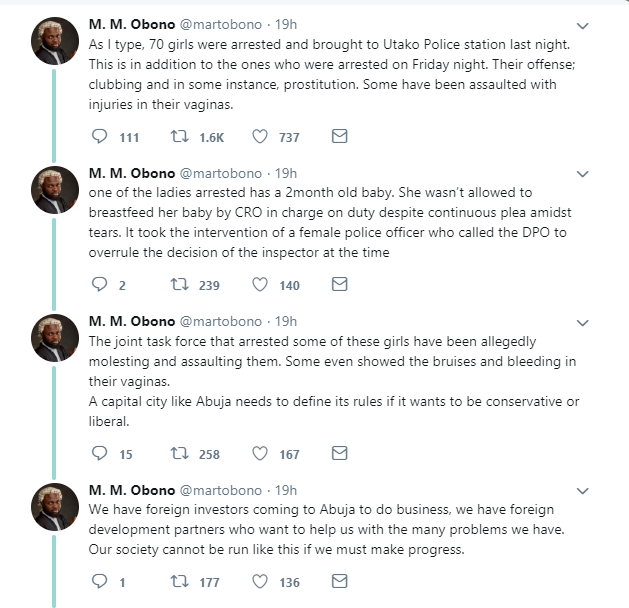
Task: Retweet the Utako Police station tweet
Action: (x=179, y=137)
